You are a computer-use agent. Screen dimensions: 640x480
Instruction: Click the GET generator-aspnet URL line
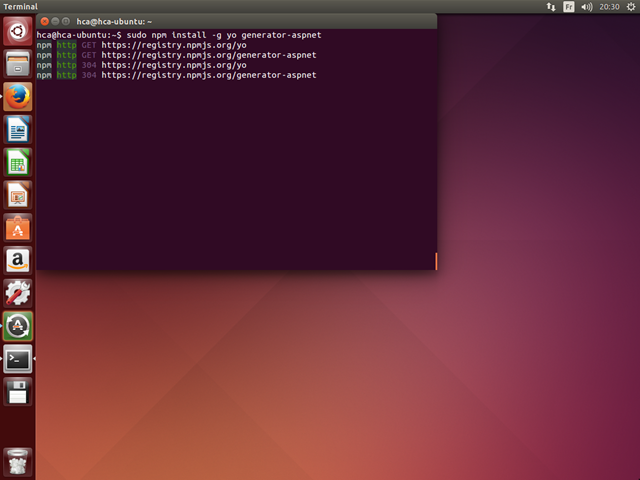176,55
